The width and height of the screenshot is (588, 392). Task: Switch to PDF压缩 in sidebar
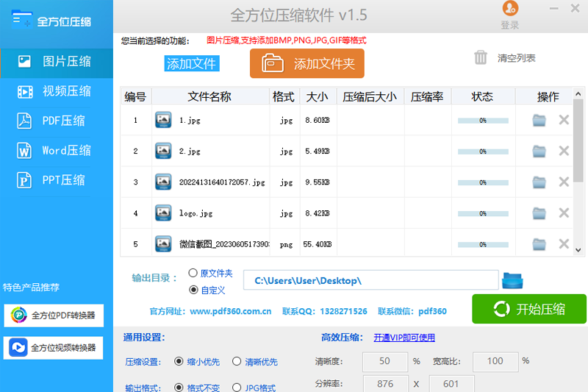point(57,121)
